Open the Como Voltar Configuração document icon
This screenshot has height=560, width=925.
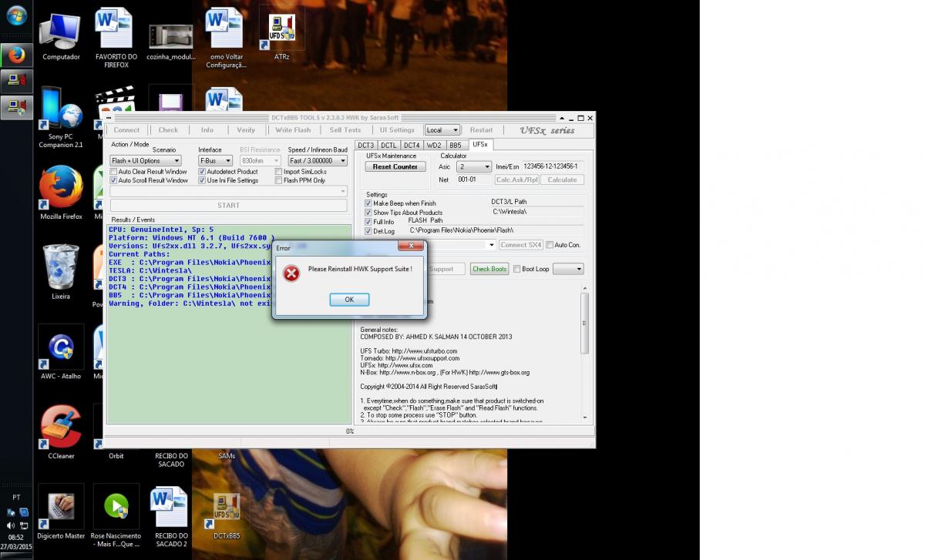226,38
